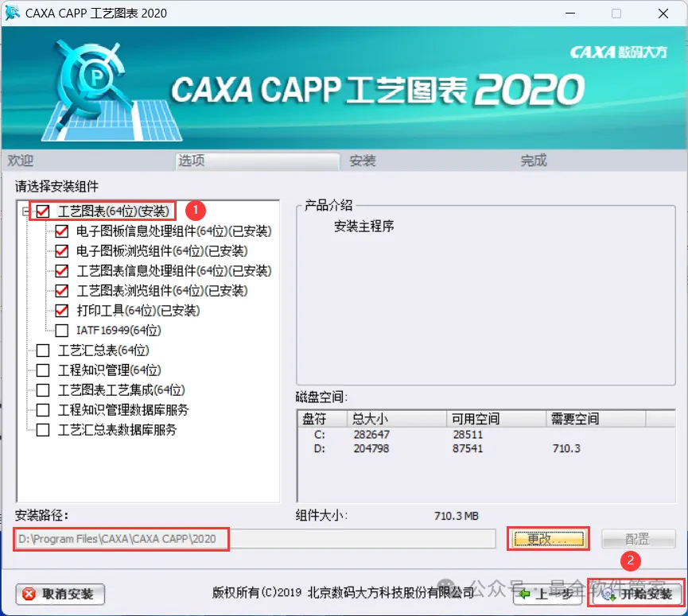
Task: Uncheck the 工艺图表(64位)(安装) checkbox
Action: [43, 211]
